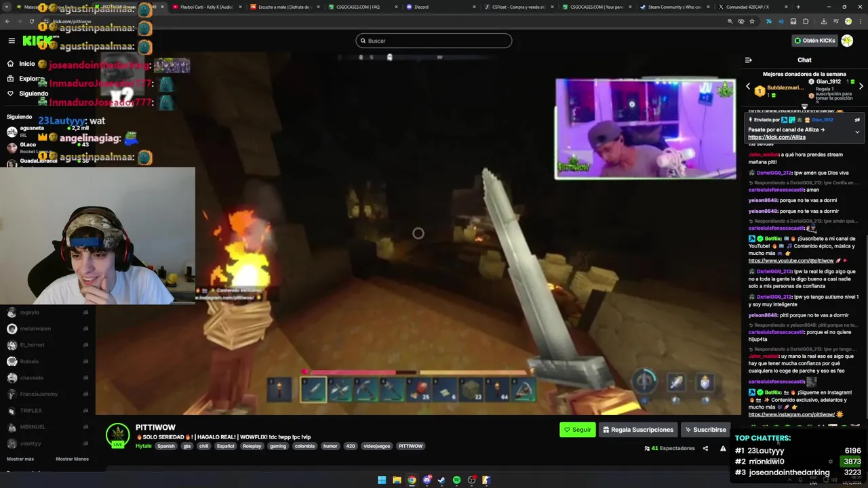Open the kick.com/Alliza link in chat
Viewport: 868px width, 488px height.
(776, 137)
